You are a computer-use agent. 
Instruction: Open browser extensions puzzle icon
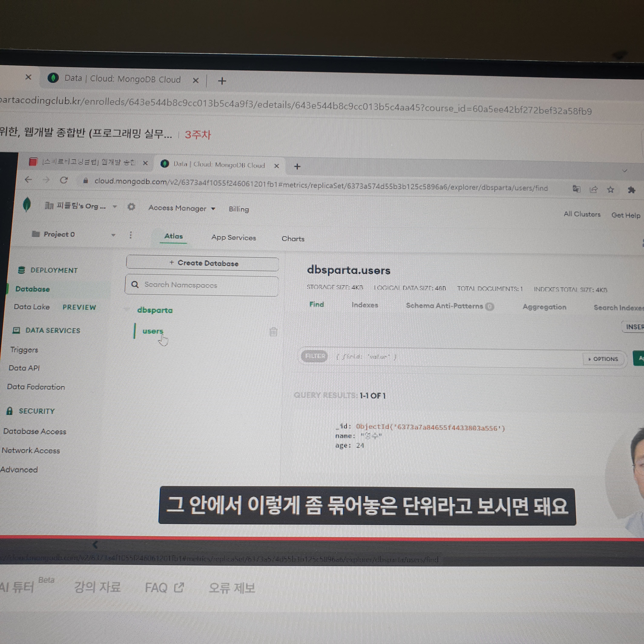coord(631,190)
